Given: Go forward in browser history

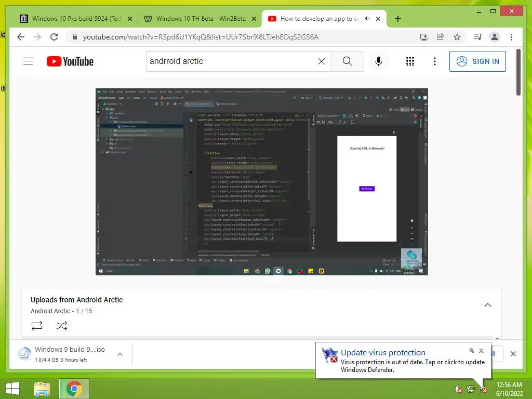Looking at the screenshot, I should click(x=37, y=37).
